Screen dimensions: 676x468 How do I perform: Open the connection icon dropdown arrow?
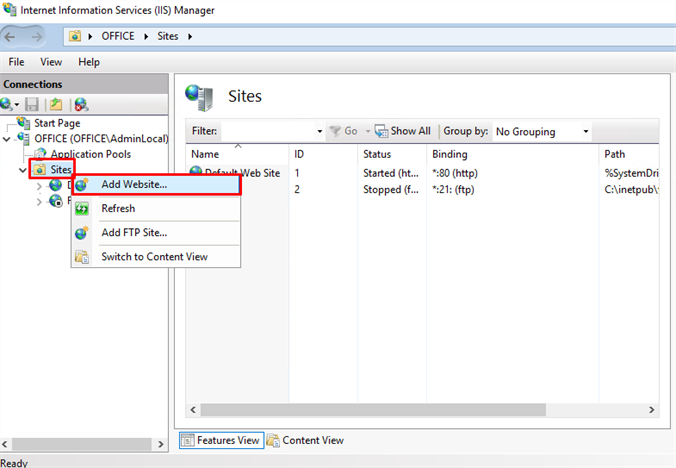coord(17,105)
